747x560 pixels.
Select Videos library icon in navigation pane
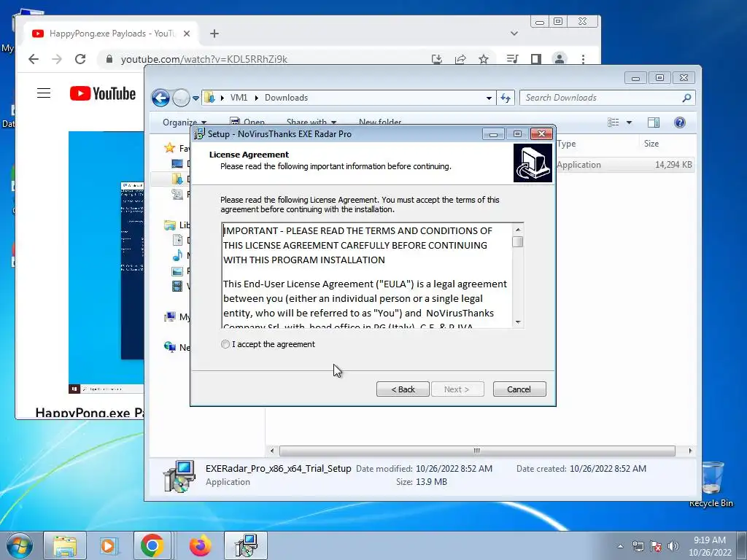point(177,286)
